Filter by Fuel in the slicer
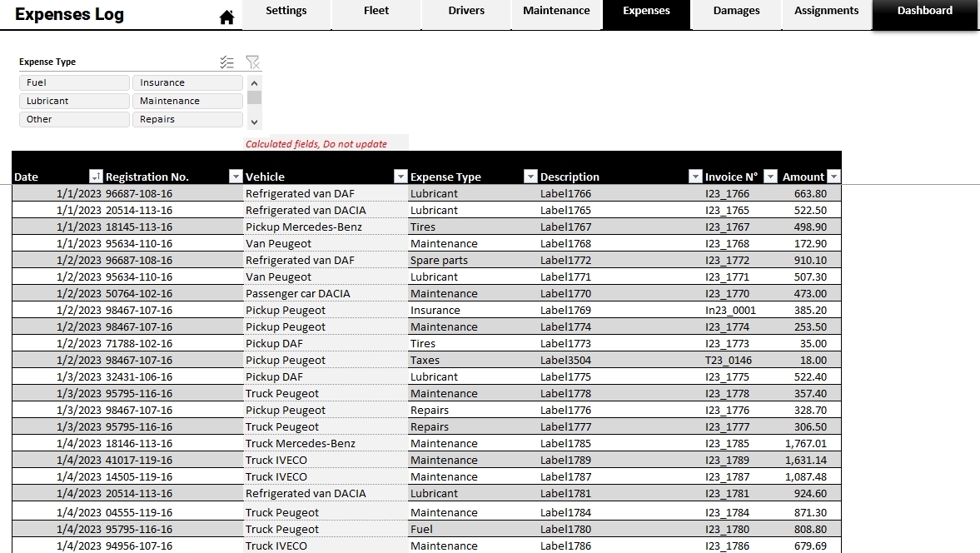Viewport: 980px width, 553px height. [x=74, y=82]
